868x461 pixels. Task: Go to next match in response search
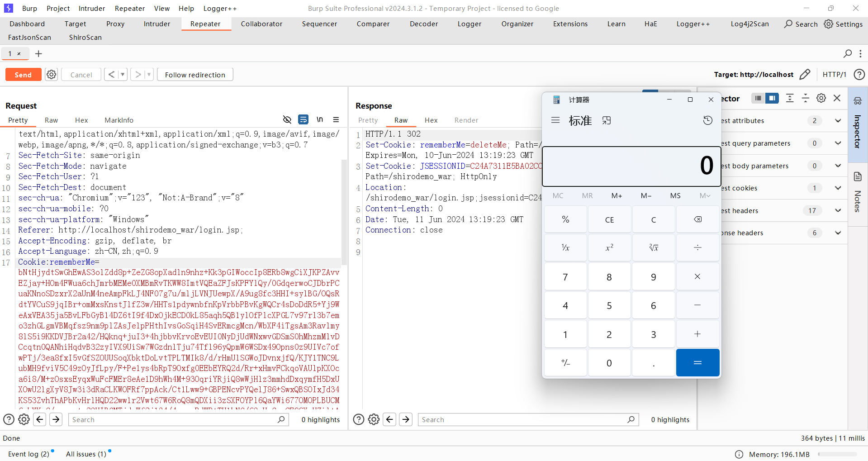pyautogui.click(x=406, y=419)
